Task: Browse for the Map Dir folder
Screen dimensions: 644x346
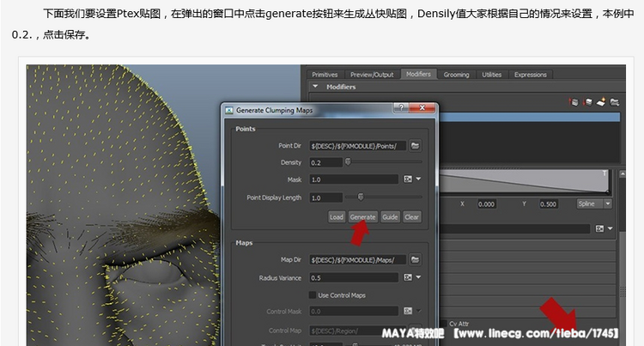Action: coord(415,260)
